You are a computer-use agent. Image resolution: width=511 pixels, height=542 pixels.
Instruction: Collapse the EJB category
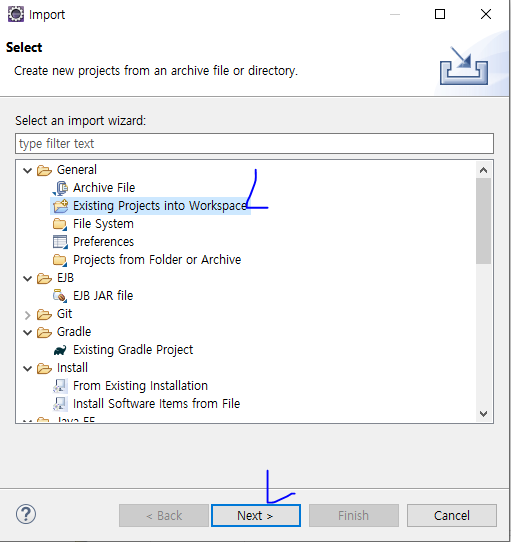coord(28,279)
